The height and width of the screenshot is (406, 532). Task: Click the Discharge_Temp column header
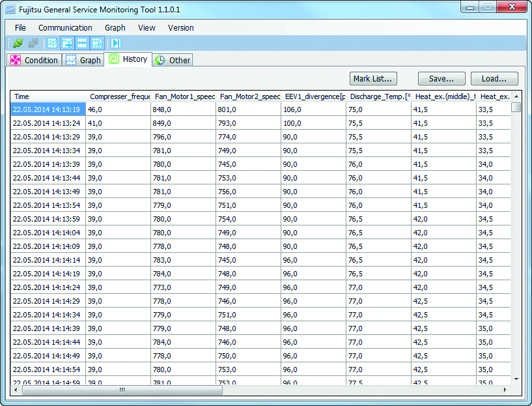(379, 96)
